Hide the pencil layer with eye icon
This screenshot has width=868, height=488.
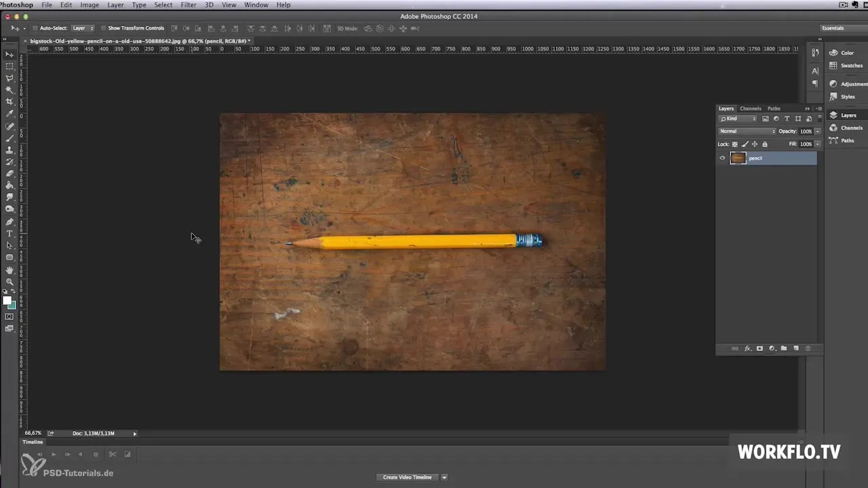(x=722, y=158)
